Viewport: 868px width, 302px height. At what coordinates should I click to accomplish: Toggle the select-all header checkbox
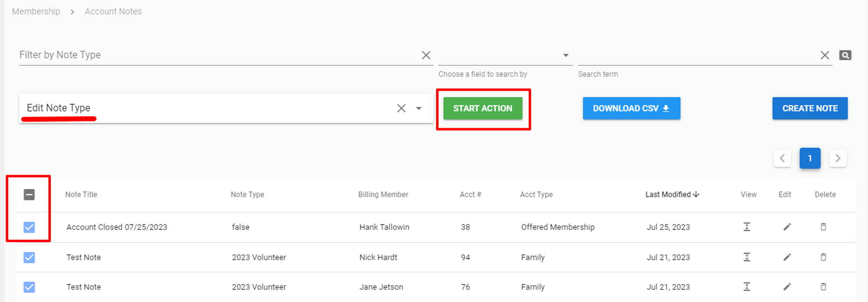pos(29,195)
